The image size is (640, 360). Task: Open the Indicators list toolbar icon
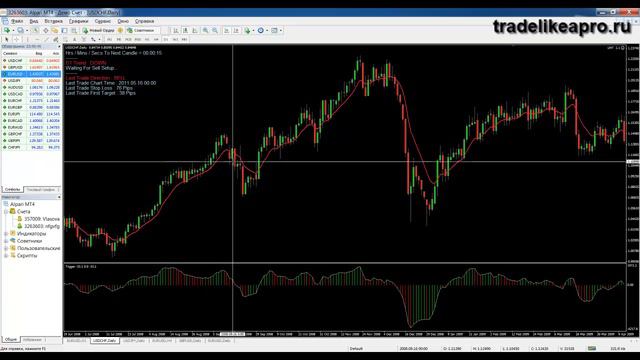[x=247, y=30]
